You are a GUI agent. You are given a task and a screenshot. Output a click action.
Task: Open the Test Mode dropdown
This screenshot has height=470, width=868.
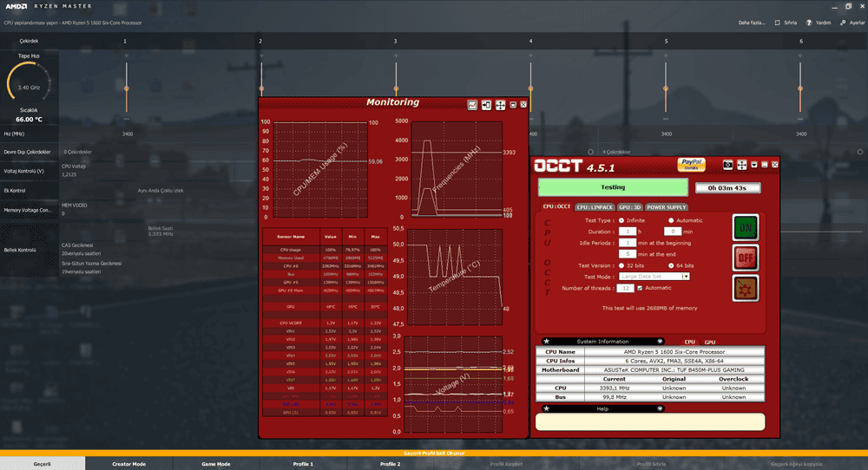tap(686, 277)
